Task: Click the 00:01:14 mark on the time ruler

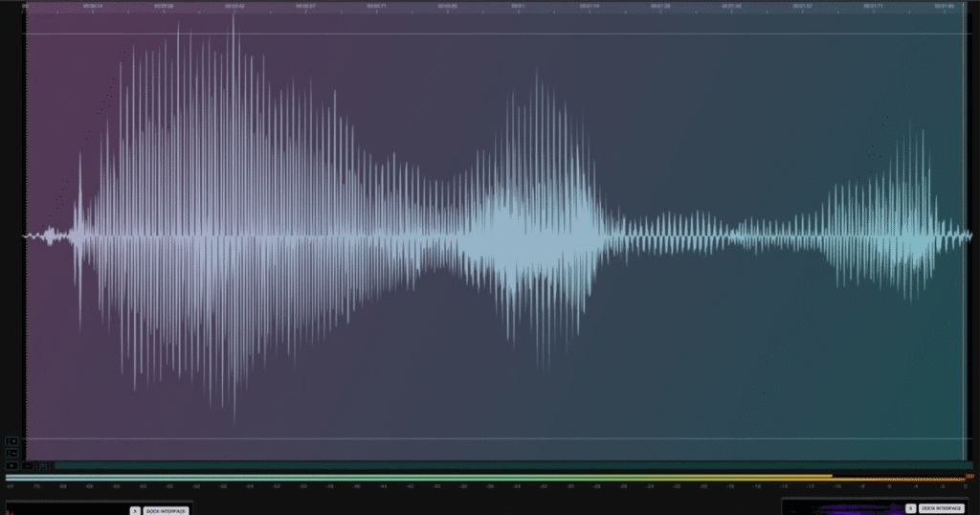Action: 590,6
